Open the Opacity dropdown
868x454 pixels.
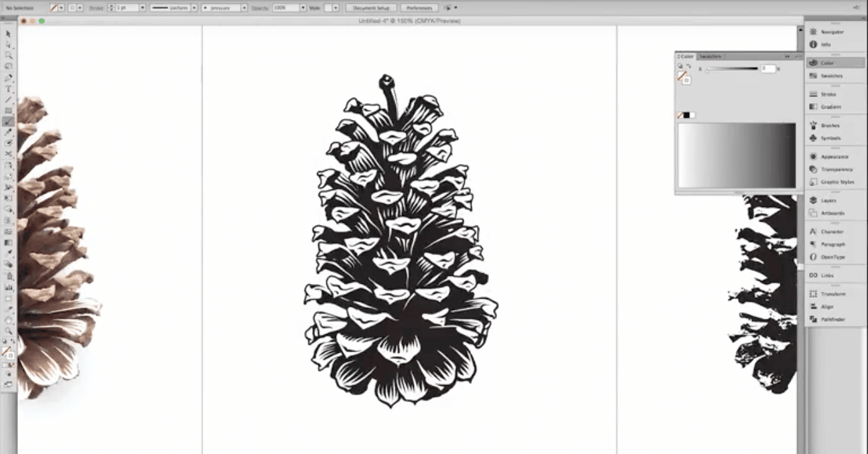(x=303, y=7)
